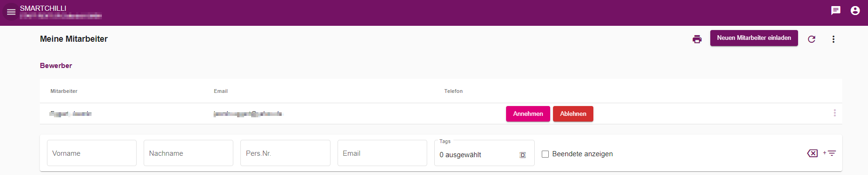Screen dimensions: 868x175
Task: Clear all filters with the backspace icon
Action: point(812,153)
